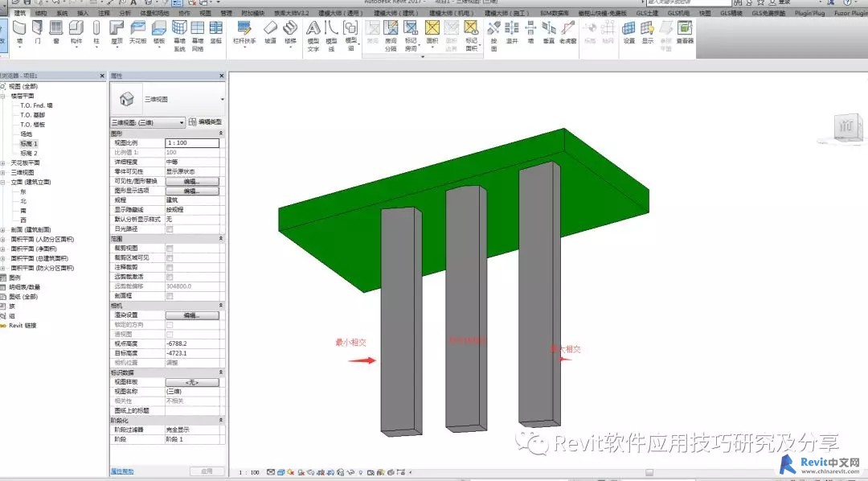Screen dimensions: 868x481
Task: Select the Dormer (老虎窗) opening tool
Action: coord(568,31)
